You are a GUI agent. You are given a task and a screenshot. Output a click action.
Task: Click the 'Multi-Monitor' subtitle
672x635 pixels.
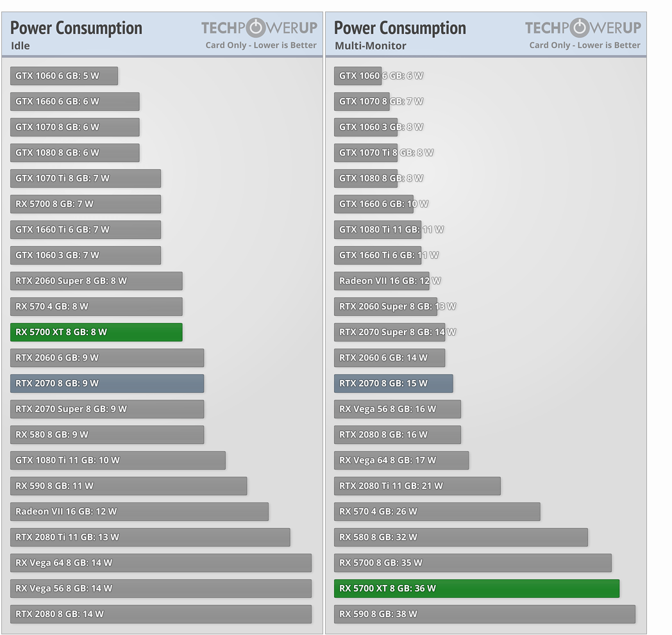(x=370, y=46)
